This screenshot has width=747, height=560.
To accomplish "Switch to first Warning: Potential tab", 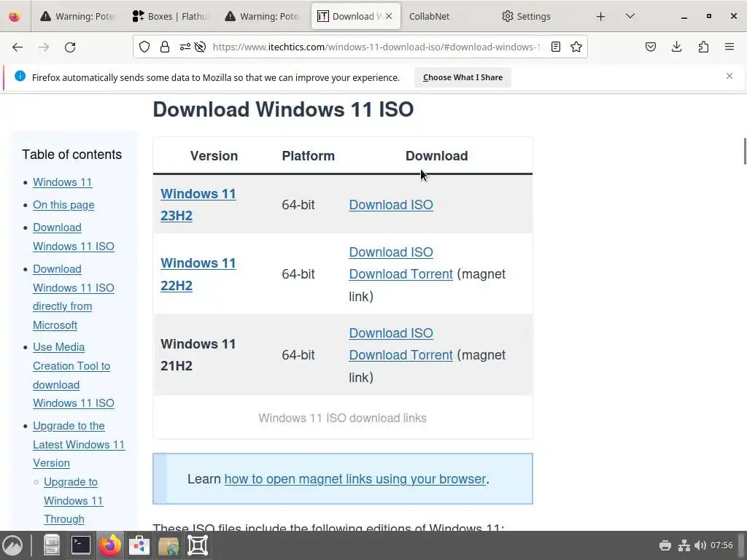I will (x=77, y=16).
